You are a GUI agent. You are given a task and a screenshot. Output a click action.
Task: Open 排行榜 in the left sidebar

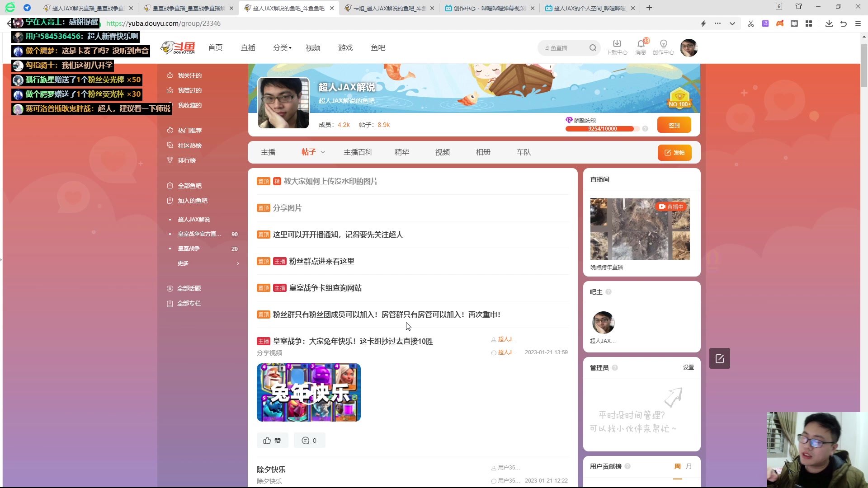coord(181,160)
